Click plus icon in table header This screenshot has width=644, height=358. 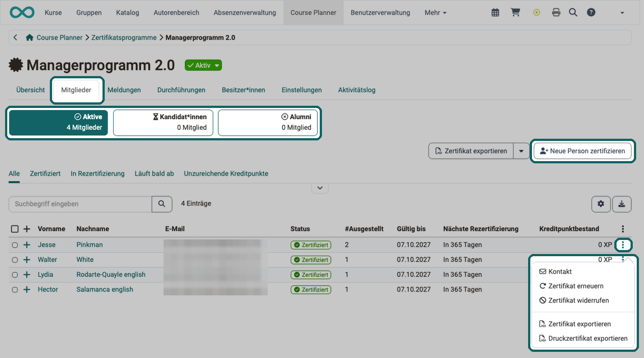(x=27, y=229)
